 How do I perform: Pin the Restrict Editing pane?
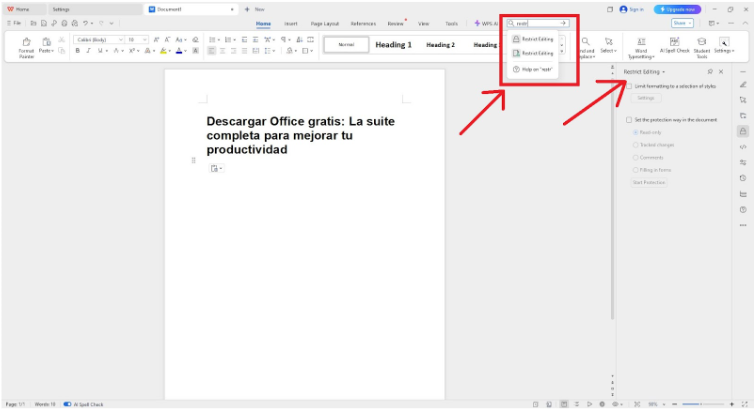pyautogui.click(x=710, y=72)
